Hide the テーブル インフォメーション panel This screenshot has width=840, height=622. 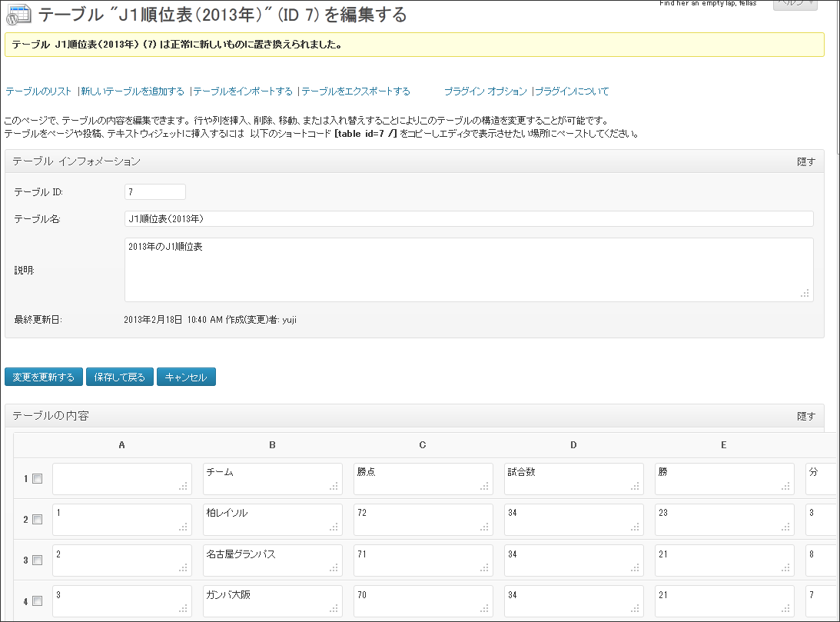point(806,161)
